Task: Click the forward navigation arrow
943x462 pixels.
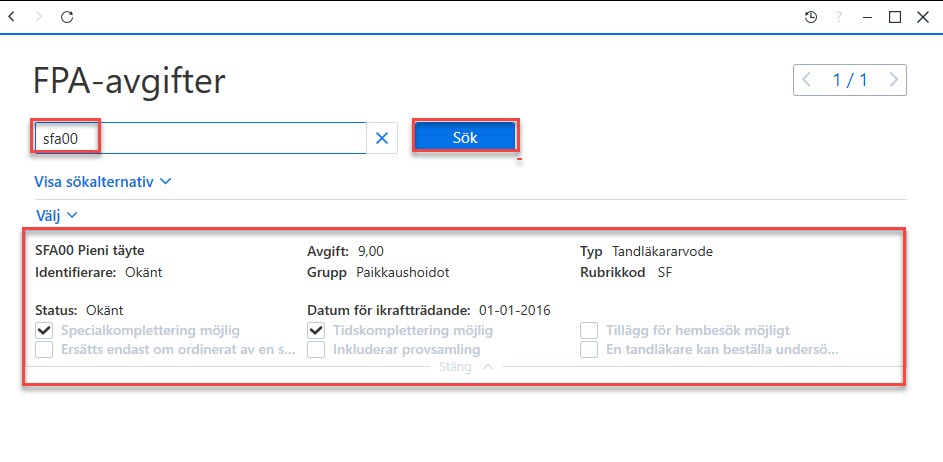Action: [40, 17]
